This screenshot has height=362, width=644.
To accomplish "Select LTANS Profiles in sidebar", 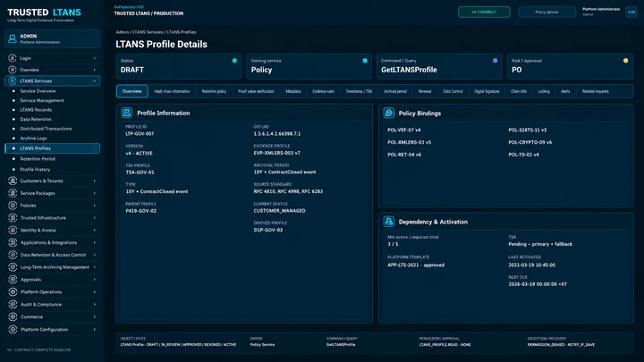I will coord(52,148).
